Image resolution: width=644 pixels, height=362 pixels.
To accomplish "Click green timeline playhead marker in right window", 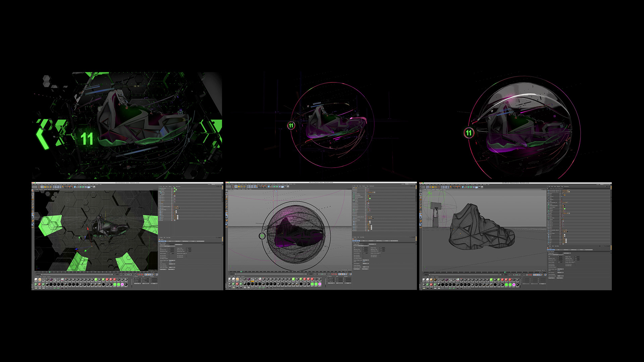I will tap(505, 272).
